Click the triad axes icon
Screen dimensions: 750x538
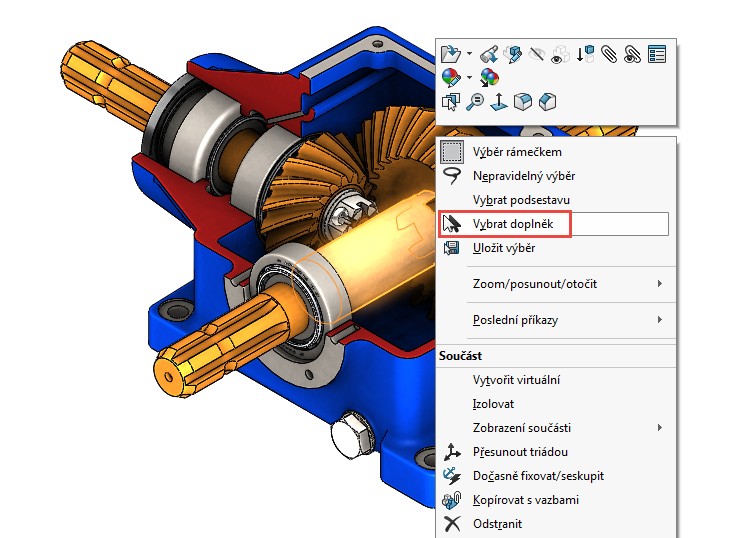[452, 452]
